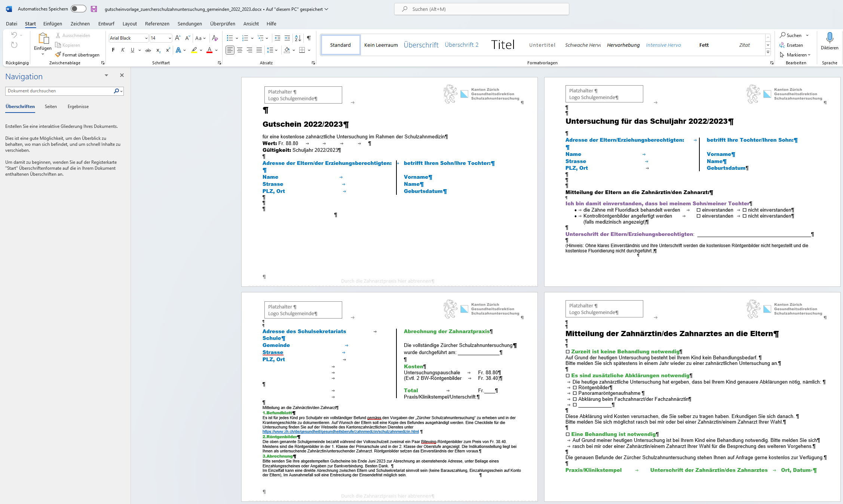The width and height of the screenshot is (843, 504).
Task: Open Ansicht ribbon tab
Action: point(251,24)
